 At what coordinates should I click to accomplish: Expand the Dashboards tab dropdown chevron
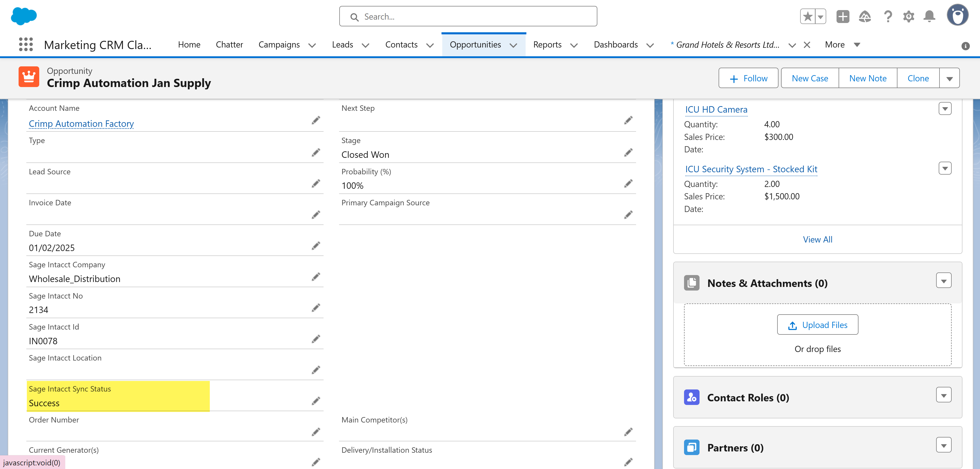click(650, 45)
